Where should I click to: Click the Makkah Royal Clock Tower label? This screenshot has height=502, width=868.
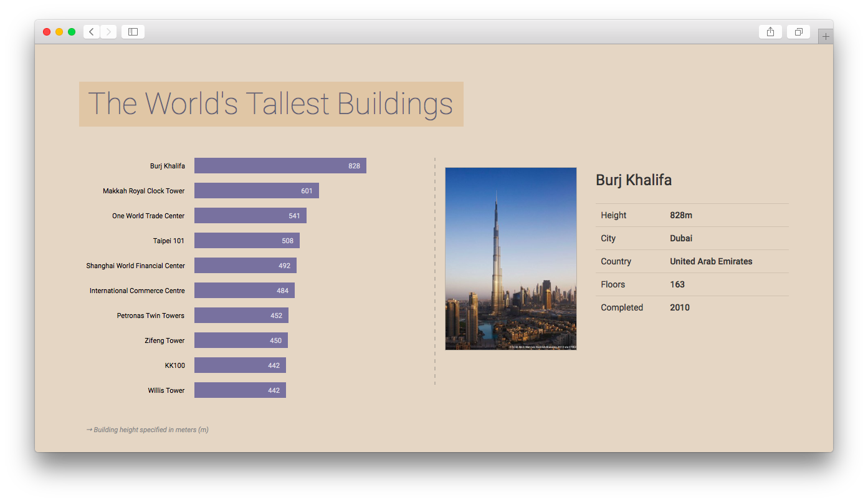coord(144,191)
